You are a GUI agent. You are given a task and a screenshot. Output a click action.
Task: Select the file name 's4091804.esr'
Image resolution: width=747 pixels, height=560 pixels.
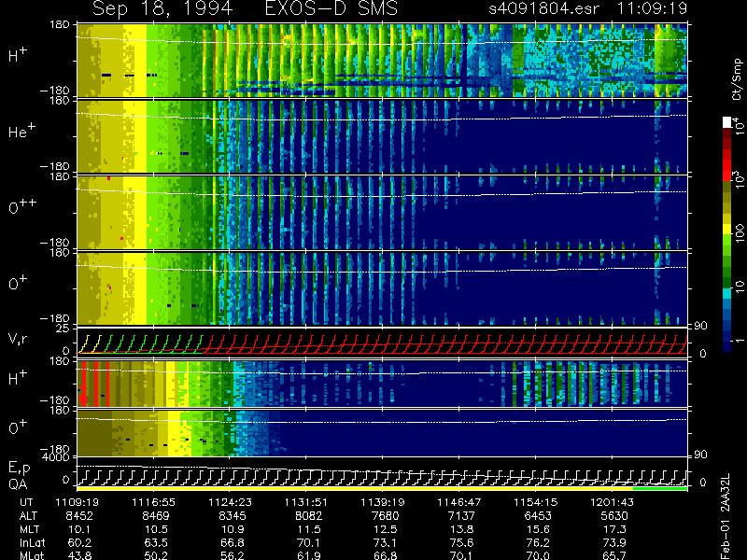click(543, 8)
